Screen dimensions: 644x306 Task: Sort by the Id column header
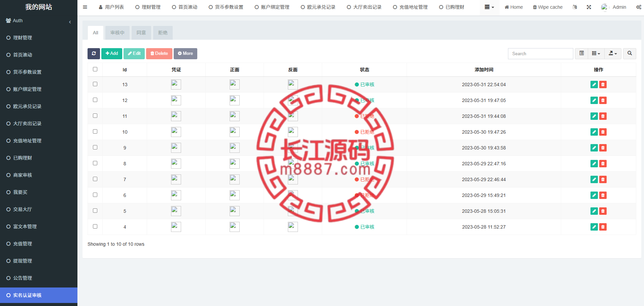(125, 70)
